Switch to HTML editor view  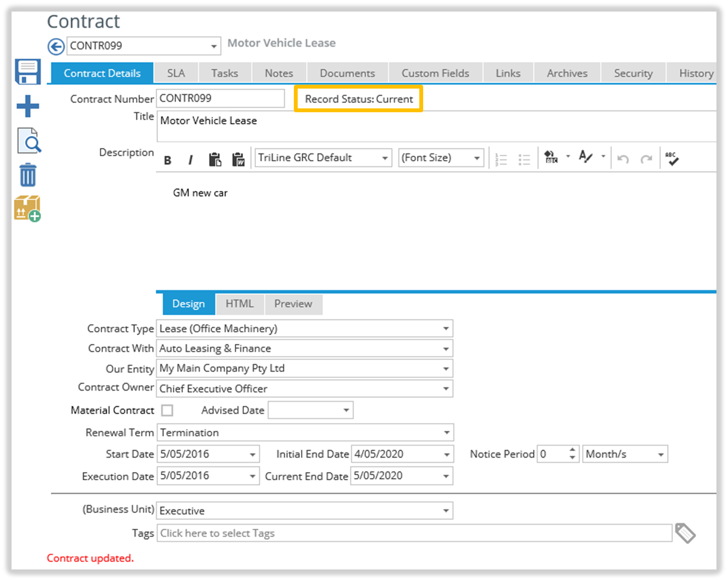[239, 304]
